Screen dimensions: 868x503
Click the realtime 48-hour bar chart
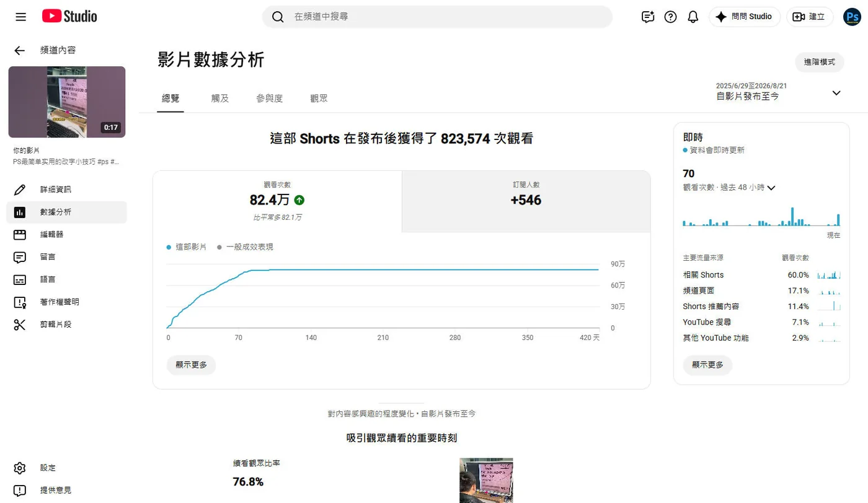click(x=761, y=216)
